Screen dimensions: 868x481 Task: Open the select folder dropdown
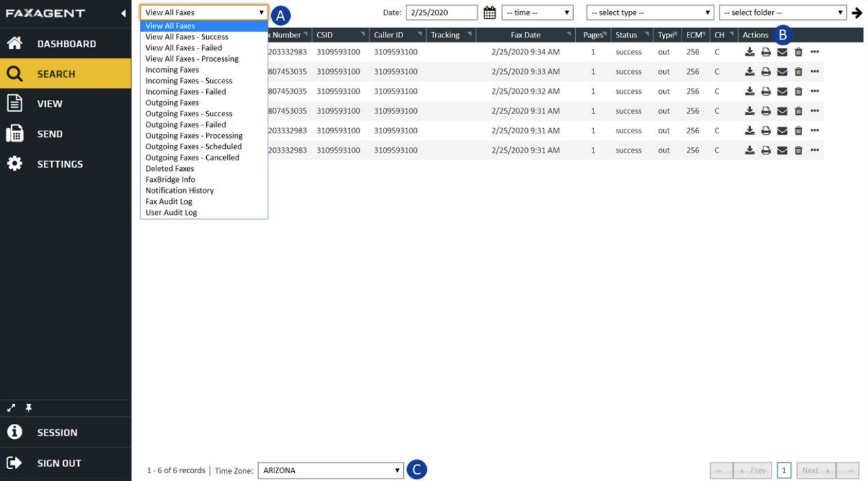(783, 12)
